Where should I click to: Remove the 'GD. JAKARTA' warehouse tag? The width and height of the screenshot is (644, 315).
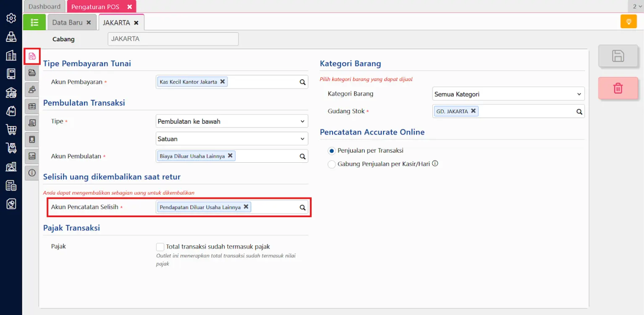tap(473, 111)
